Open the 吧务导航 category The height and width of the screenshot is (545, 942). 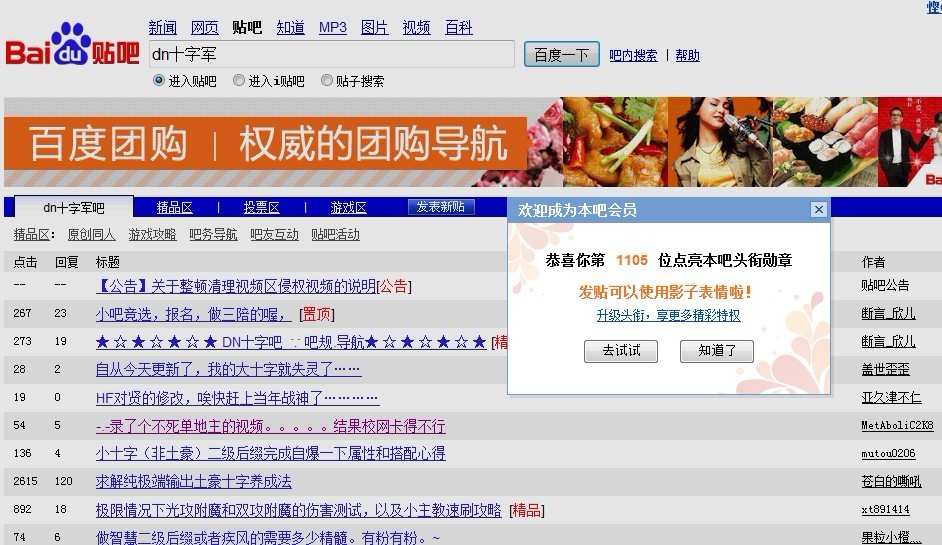coord(213,234)
